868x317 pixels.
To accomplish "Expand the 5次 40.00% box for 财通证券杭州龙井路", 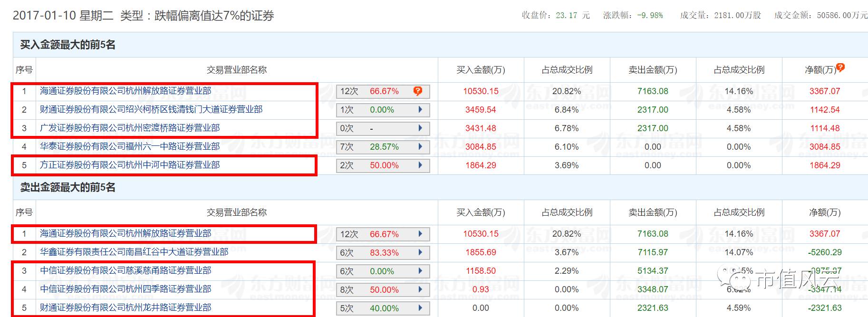I will pyautogui.click(x=383, y=308).
